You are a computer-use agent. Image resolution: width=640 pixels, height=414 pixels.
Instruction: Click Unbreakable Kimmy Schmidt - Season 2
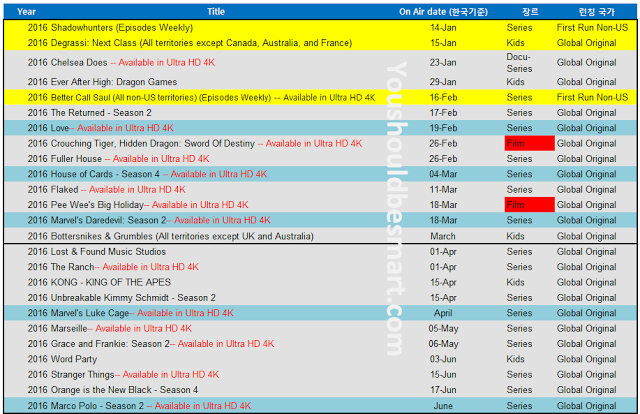[x=133, y=298]
